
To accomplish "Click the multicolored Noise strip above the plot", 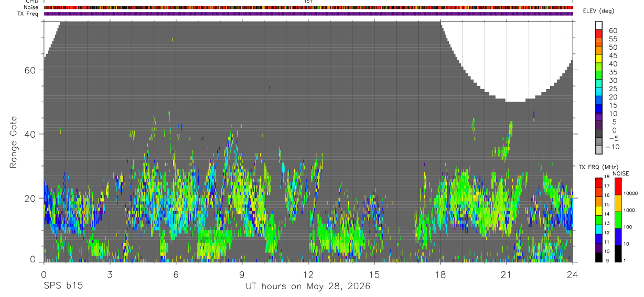I will 308,7.
